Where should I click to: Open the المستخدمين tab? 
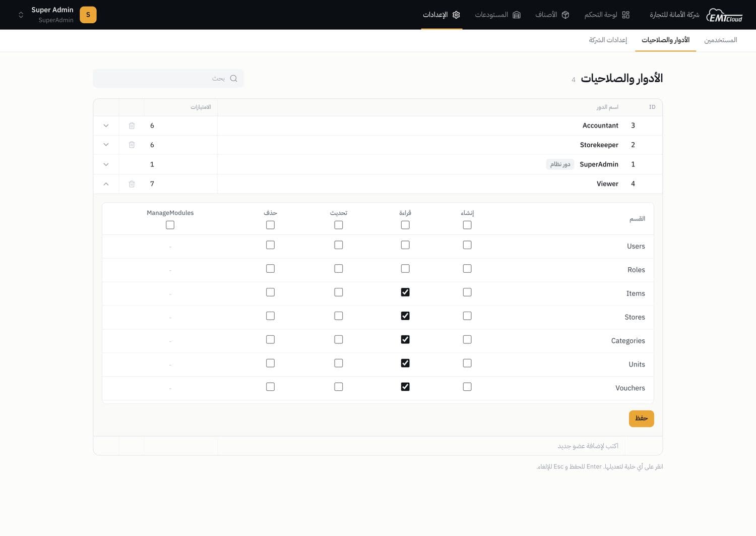pyautogui.click(x=720, y=40)
